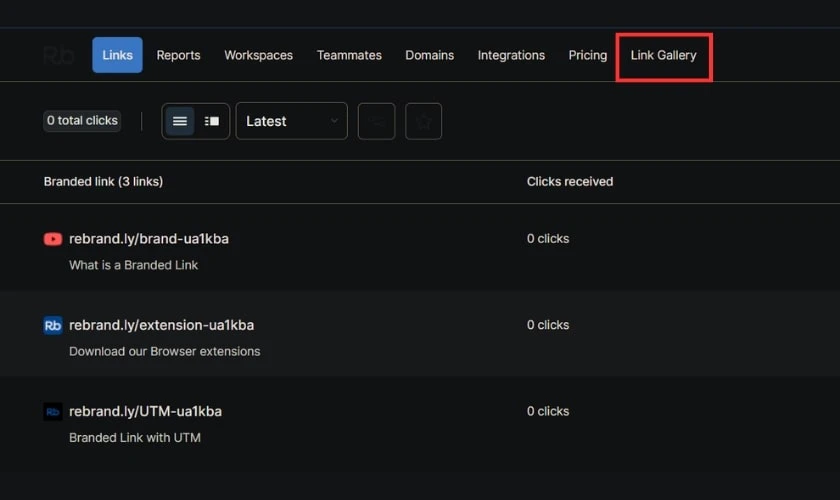Screen dimensions: 840x500
Task: Go to the Workspaces tab
Action: [x=258, y=55]
